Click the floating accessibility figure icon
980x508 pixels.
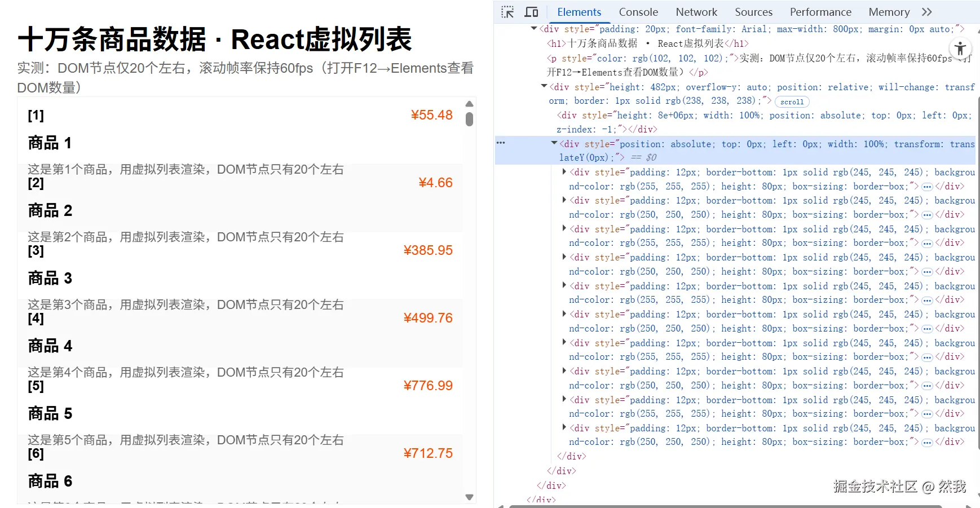point(960,48)
